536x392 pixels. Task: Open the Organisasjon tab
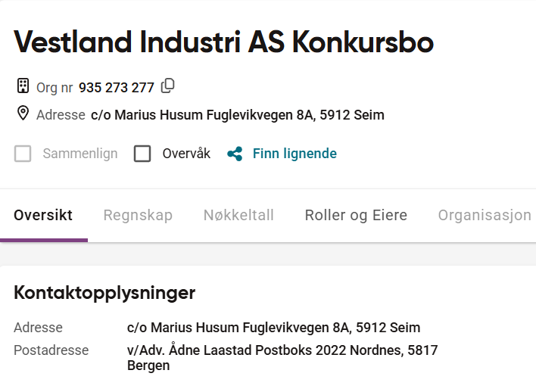click(485, 216)
